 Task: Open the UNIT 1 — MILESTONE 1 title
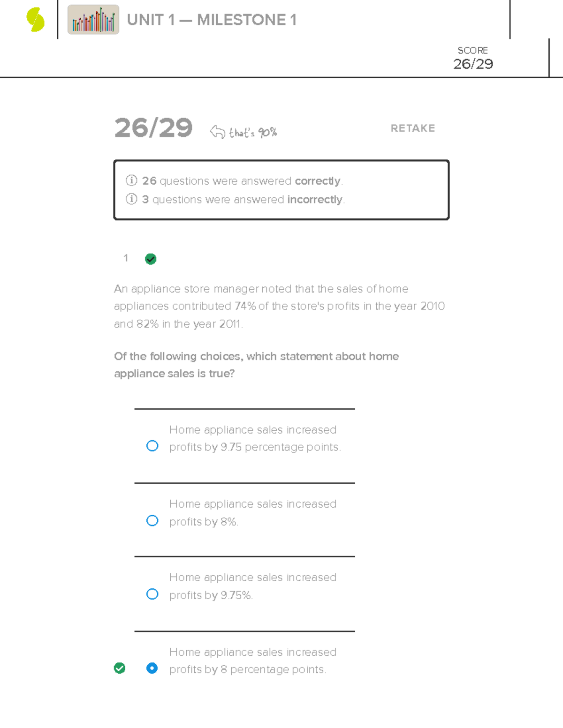tap(212, 20)
